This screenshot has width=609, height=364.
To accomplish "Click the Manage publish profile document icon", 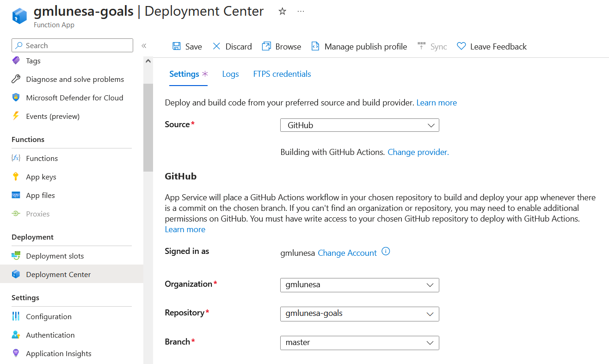I will click(x=315, y=46).
